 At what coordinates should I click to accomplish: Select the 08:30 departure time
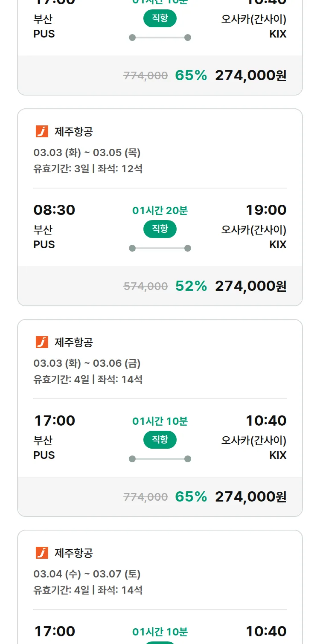54,210
